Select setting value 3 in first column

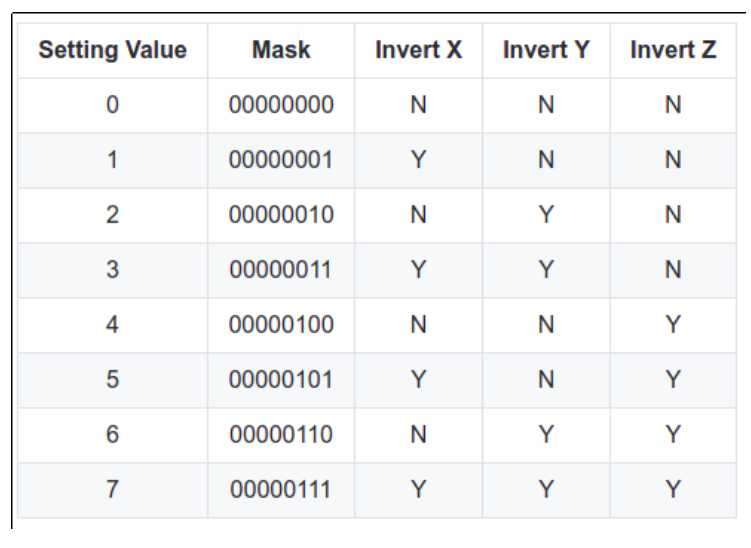point(112,271)
